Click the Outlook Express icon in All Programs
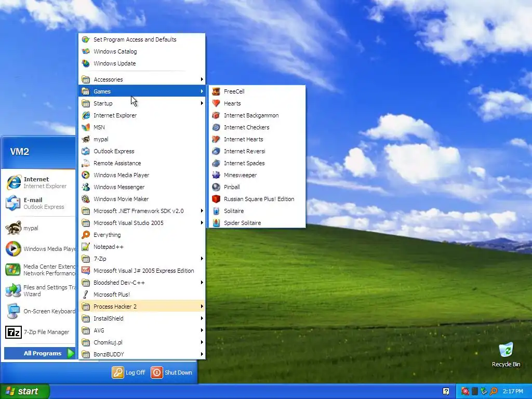Viewport: 532px width, 399px height. [x=86, y=151]
